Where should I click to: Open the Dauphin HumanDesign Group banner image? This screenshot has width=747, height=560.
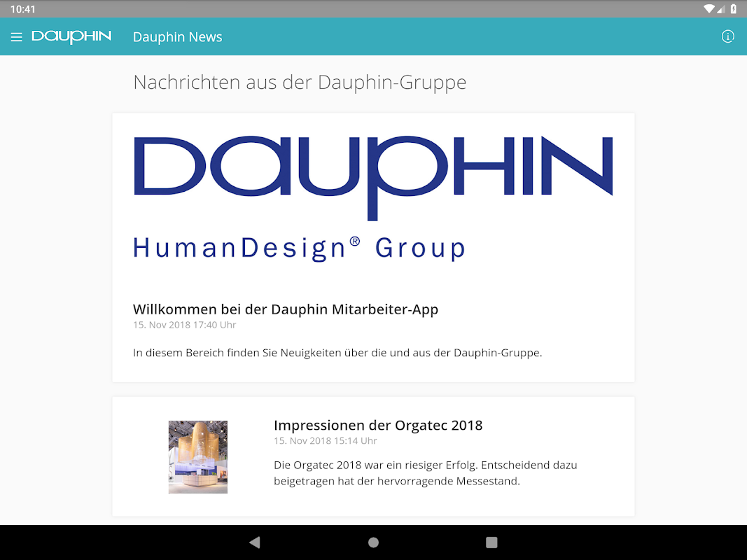tap(373, 199)
